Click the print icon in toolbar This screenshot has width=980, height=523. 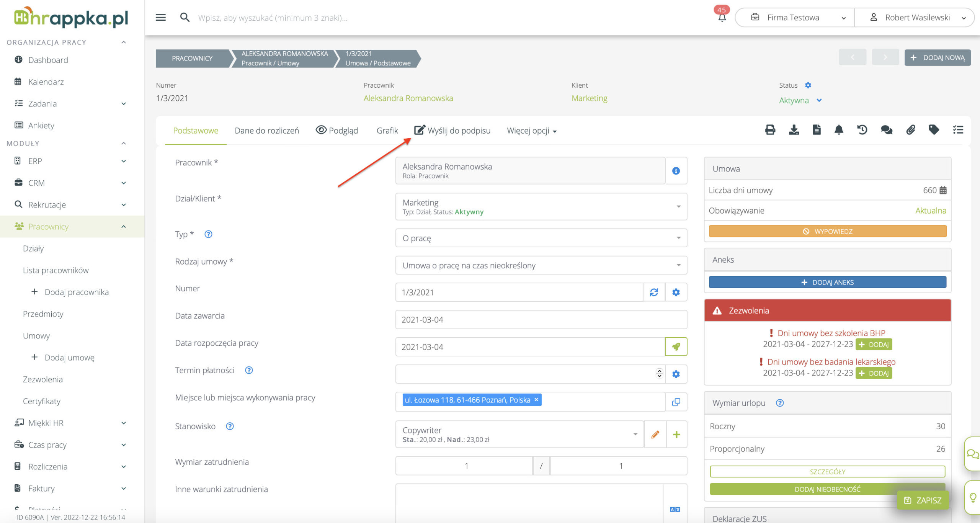coord(770,130)
